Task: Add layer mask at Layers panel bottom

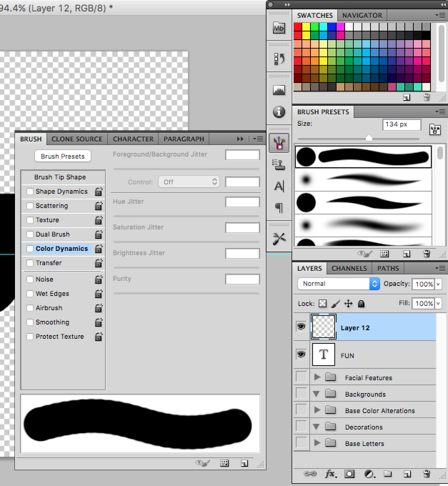Action: coord(349,474)
